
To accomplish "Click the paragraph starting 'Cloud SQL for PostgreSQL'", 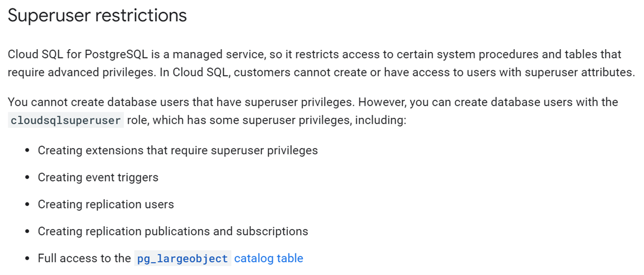I will pyautogui.click(x=322, y=64).
